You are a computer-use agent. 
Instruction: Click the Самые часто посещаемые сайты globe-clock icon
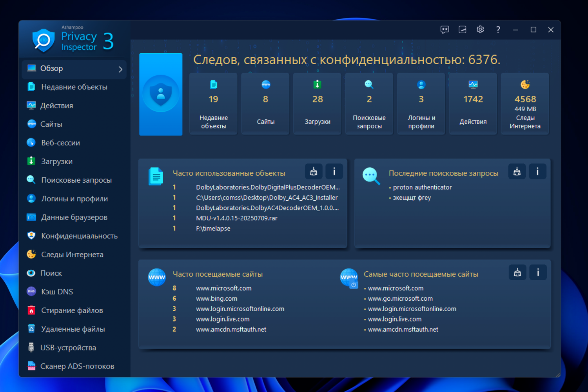(x=349, y=278)
